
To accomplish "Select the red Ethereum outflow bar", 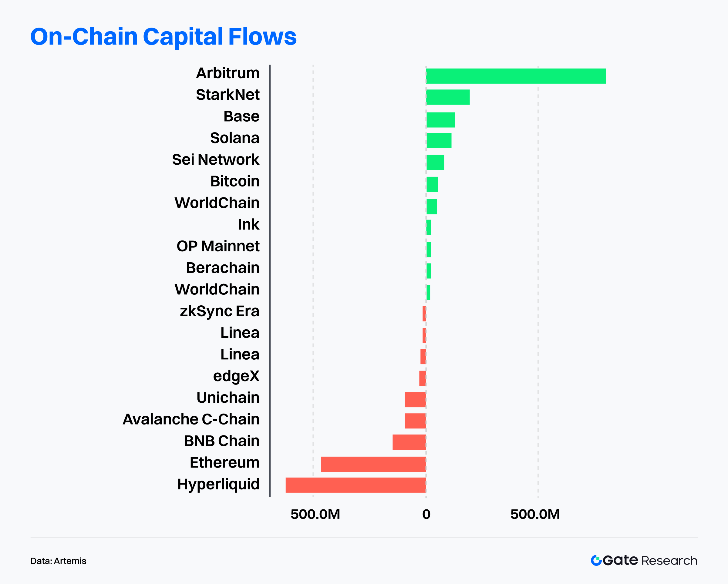I will (373, 464).
